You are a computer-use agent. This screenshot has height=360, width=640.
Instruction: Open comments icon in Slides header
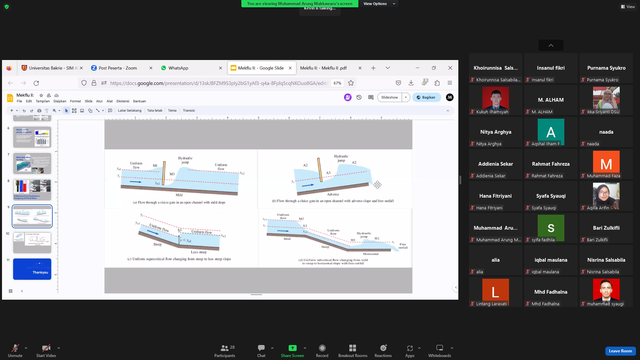(x=371, y=98)
